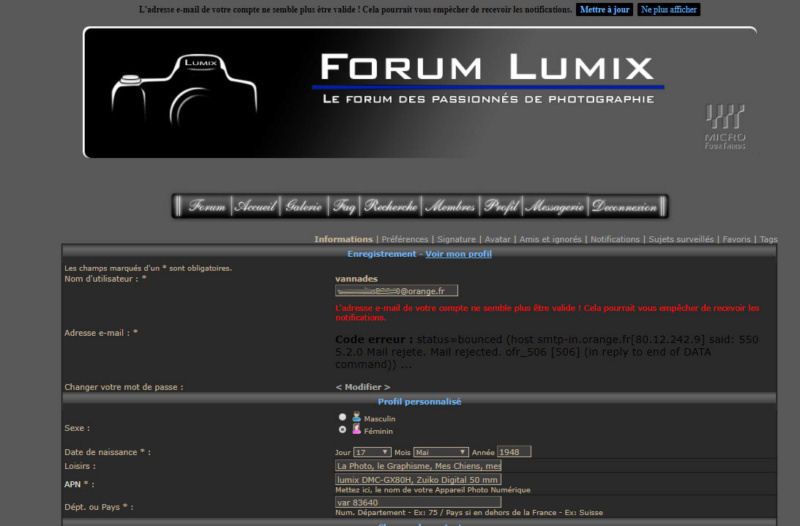
Task: Open the Amis et ignorés tab
Action: 550,239
